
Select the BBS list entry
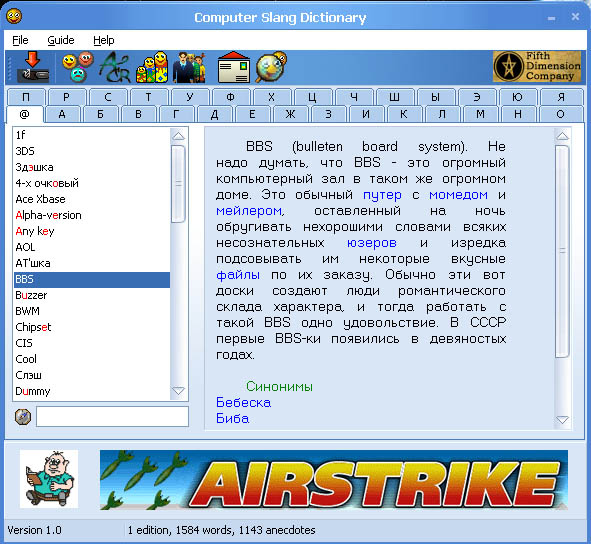coord(92,279)
